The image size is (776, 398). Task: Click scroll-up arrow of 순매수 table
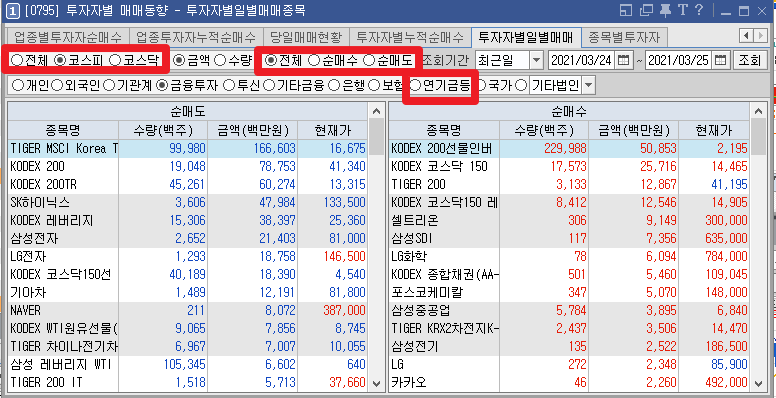coord(758,112)
